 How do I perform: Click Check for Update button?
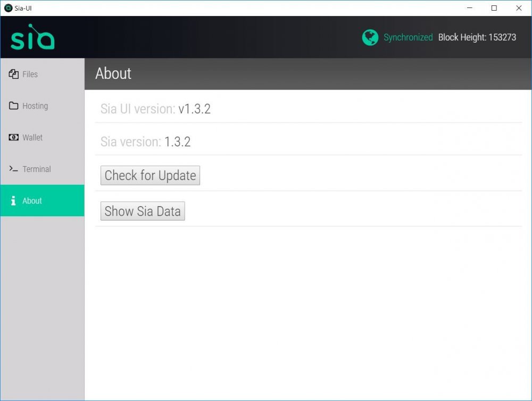click(151, 176)
